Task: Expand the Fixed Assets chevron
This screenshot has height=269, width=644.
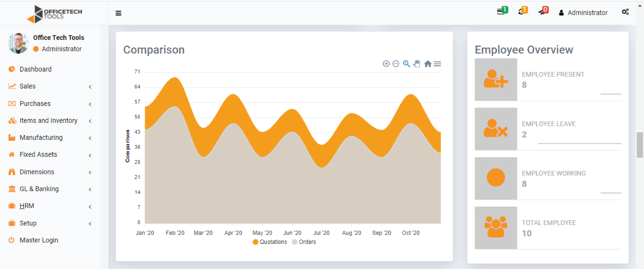Action: click(x=90, y=156)
